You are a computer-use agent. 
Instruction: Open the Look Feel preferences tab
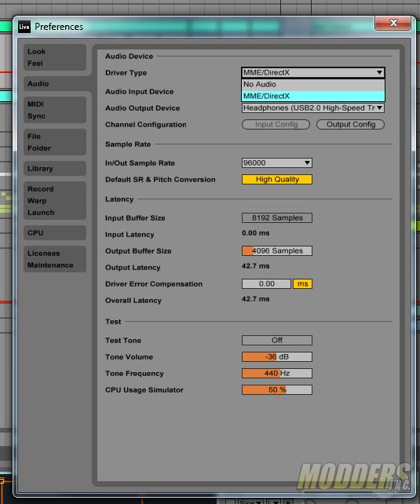pyautogui.click(x=55, y=57)
